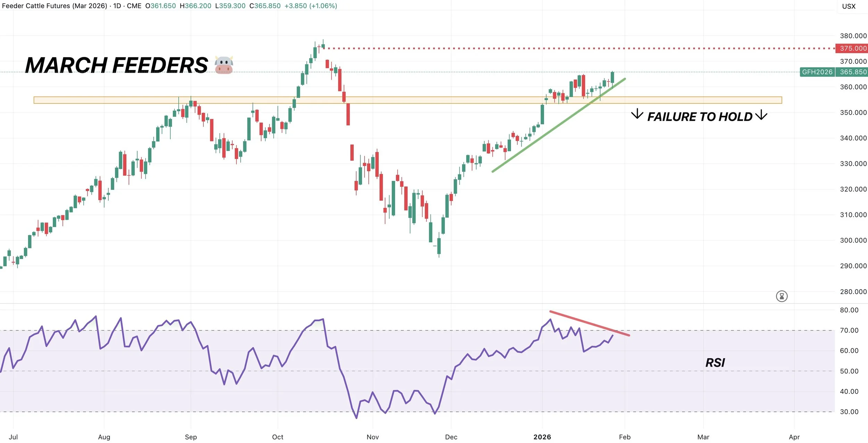Click the 300.000 price scale label
The height and width of the screenshot is (443, 868).
[x=853, y=240]
